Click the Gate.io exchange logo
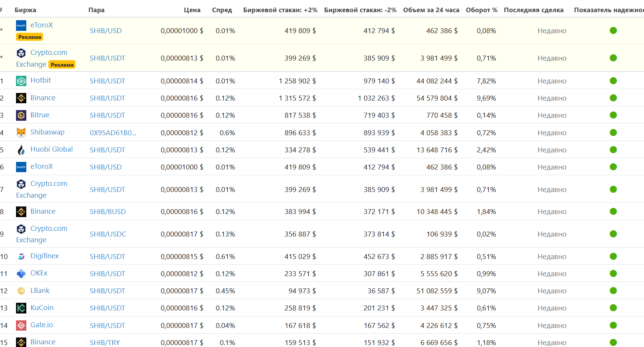Viewport: 644px width, 347px height. click(x=21, y=325)
